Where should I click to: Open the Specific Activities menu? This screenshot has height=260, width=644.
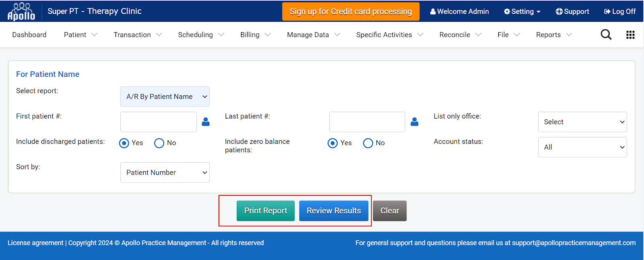click(x=390, y=35)
